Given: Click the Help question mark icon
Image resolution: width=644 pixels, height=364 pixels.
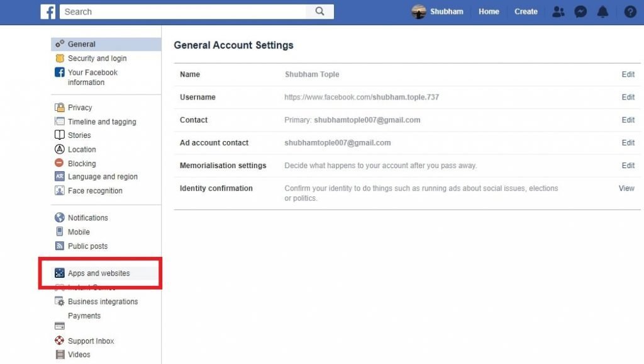Looking at the screenshot, I should tap(630, 11).
